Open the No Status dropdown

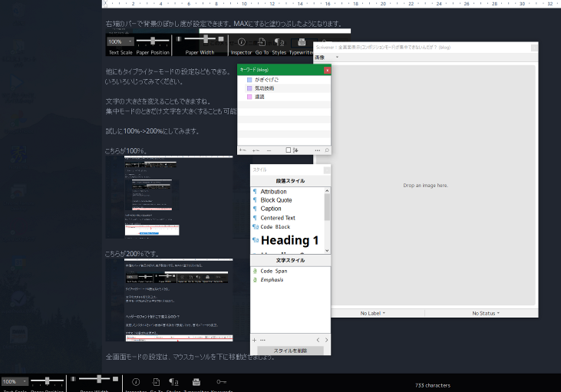(486, 313)
